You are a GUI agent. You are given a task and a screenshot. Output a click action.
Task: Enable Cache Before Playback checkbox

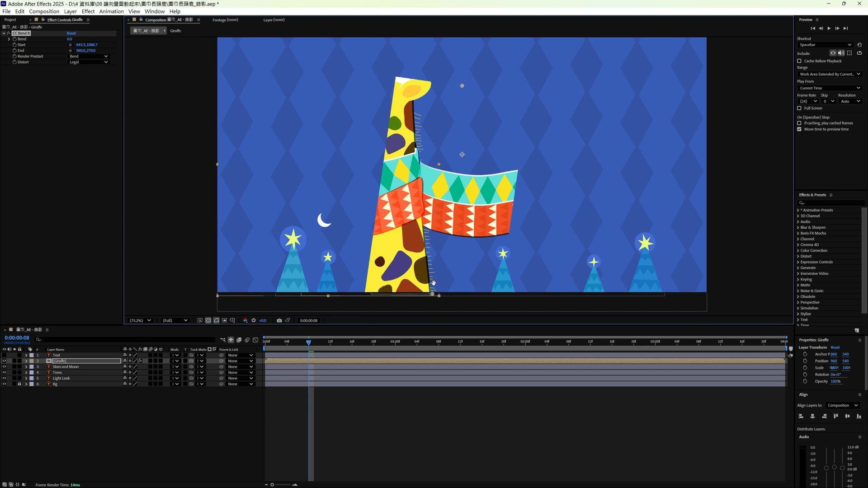pos(799,61)
